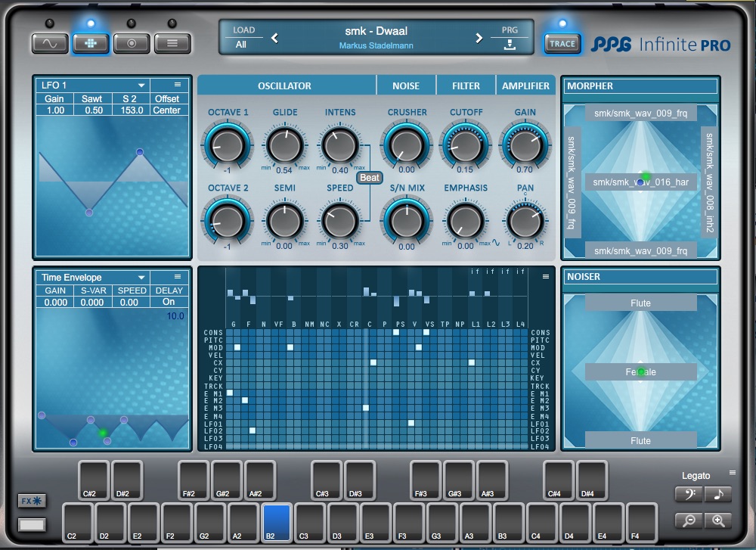Toggle the FX effects button
Image resolution: width=756 pixels, height=550 pixels.
pyautogui.click(x=32, y=500)
